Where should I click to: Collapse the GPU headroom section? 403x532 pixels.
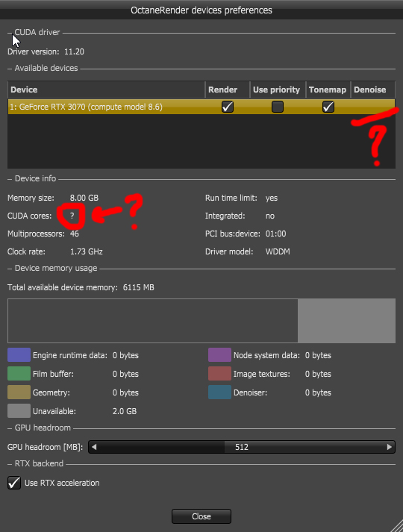coord(10,428)
